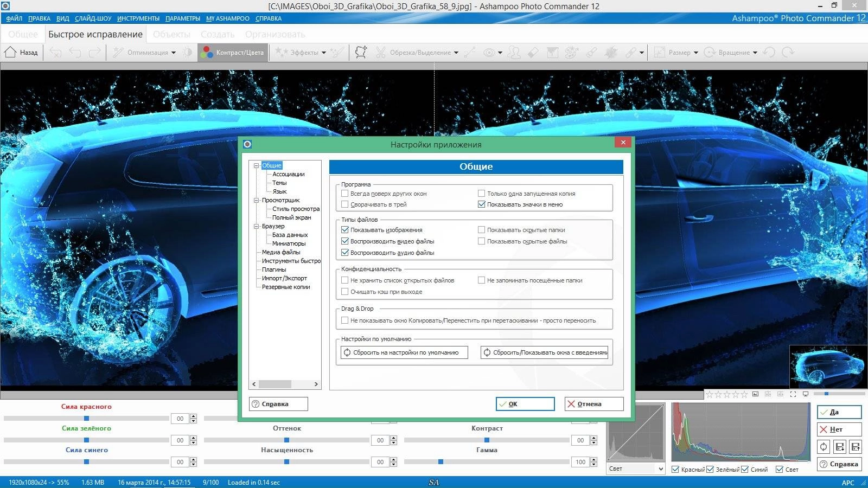
Task: Click the flashlight tool icon
Action: pos(591,52)
